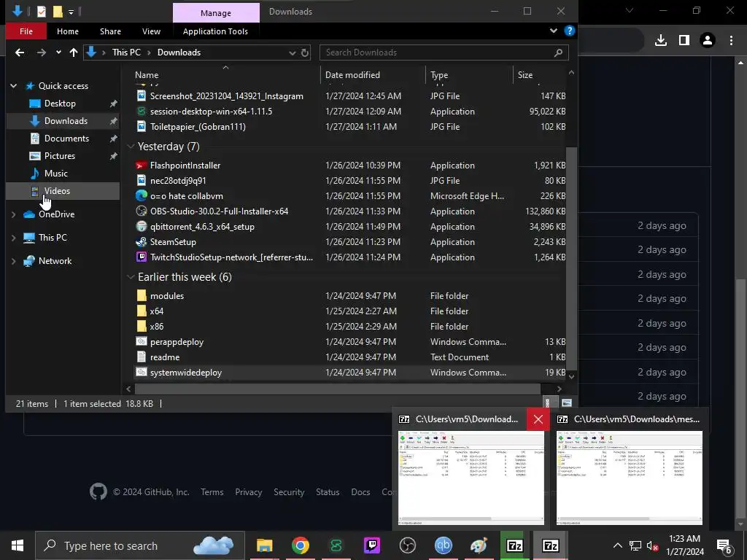
Task: Expand the ribbon chevron
Action: click(x=553, y=31)
